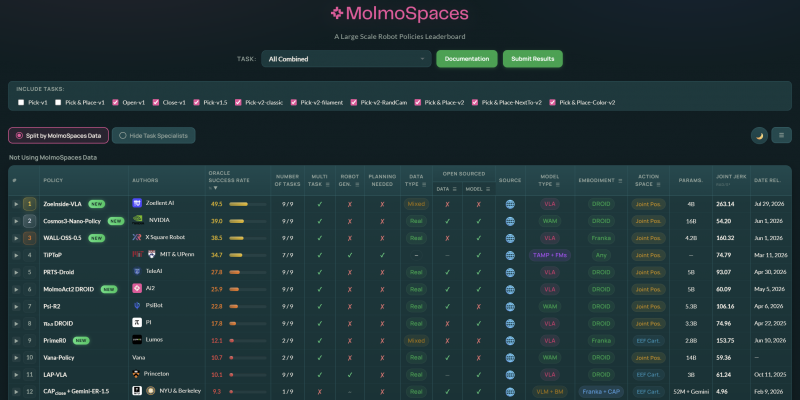800x400 pixels.
Task: Open TIPToP source globe icon
Action: point(510,255)
